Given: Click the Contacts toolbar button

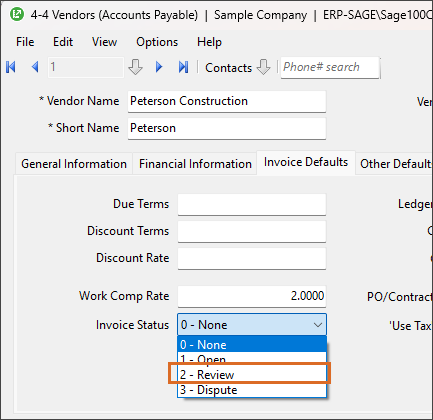Looking at the screenshot, I should [228, 68].
